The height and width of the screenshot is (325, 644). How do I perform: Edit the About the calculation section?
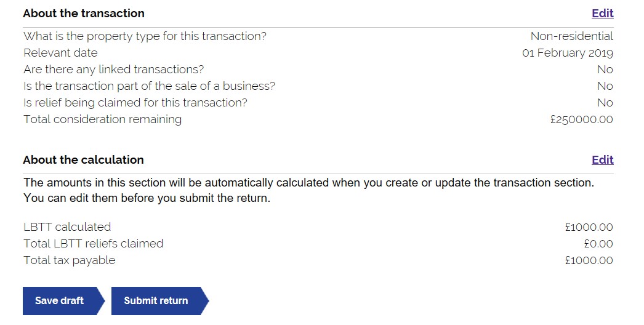pyautogui.click(x=603, y=160)
